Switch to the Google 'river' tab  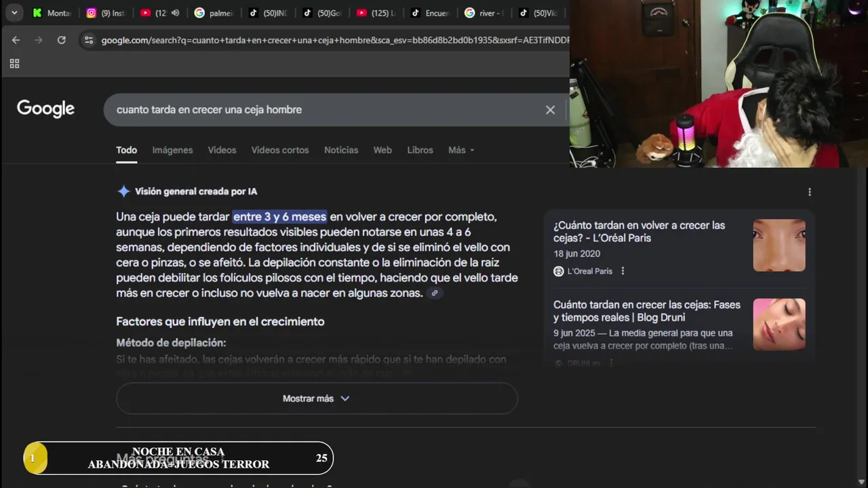click(x=483, y=13)
